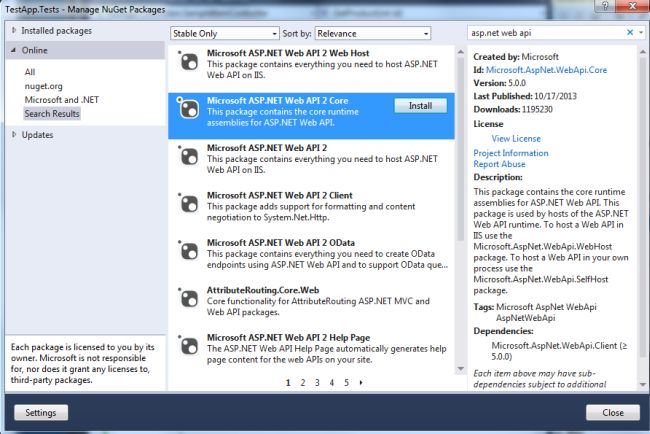Open the Stable Only dropdown

click(x=224, y=34)
